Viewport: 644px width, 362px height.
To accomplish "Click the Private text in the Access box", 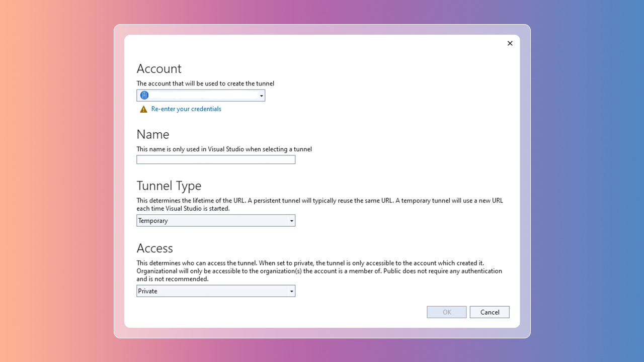I will [148, 291].
